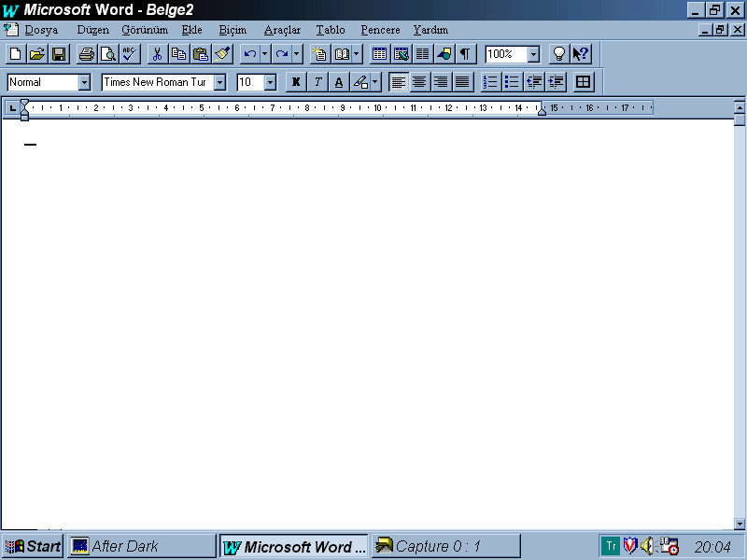Image resolution: width=747 pixels, height=560 pixels.
Task: Open the Düzen menu
Action: [92, 30]
